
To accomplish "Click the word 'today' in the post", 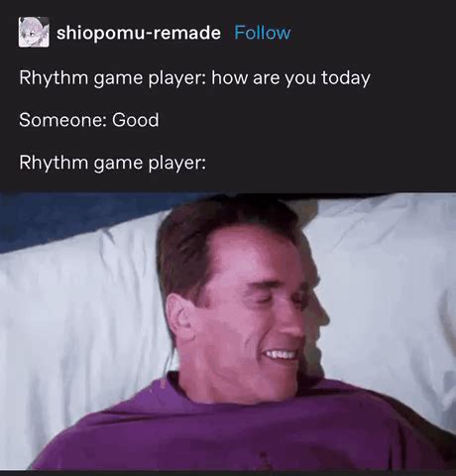I will 346,78.
